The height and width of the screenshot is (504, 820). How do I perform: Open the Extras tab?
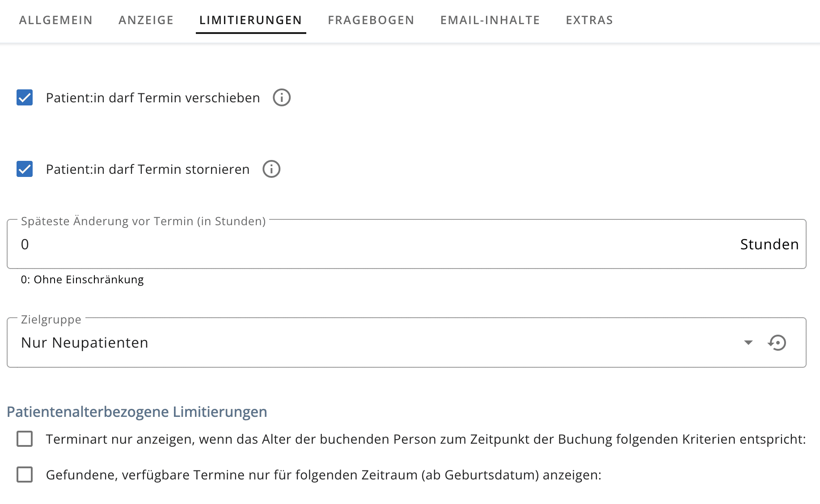click(x=589, y=20)
